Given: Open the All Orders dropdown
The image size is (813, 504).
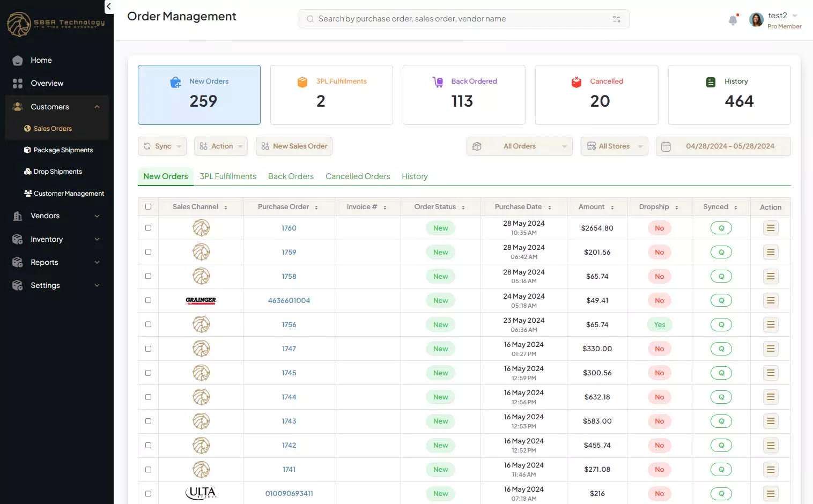Looking at the screenshot, I should click(519, 146).
